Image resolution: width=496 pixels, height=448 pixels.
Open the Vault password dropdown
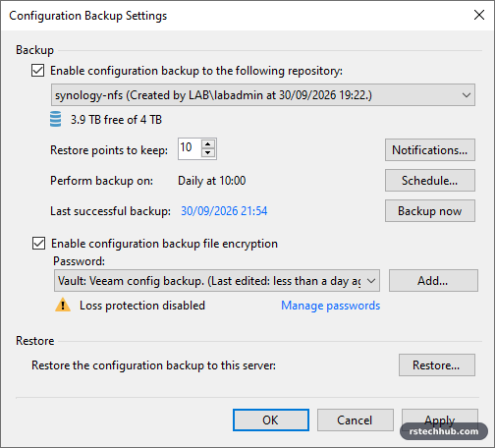(217, 281)
